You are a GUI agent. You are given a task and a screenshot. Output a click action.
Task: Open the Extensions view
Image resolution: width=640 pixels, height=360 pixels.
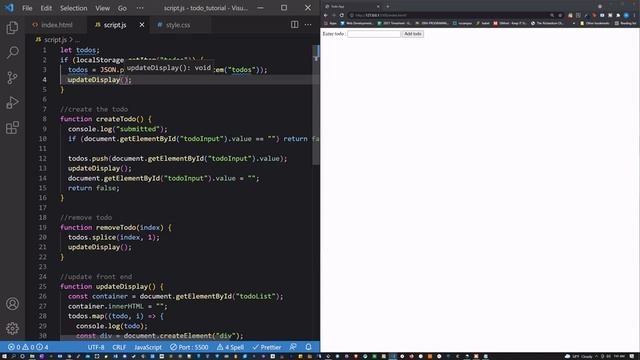[12, 127]
